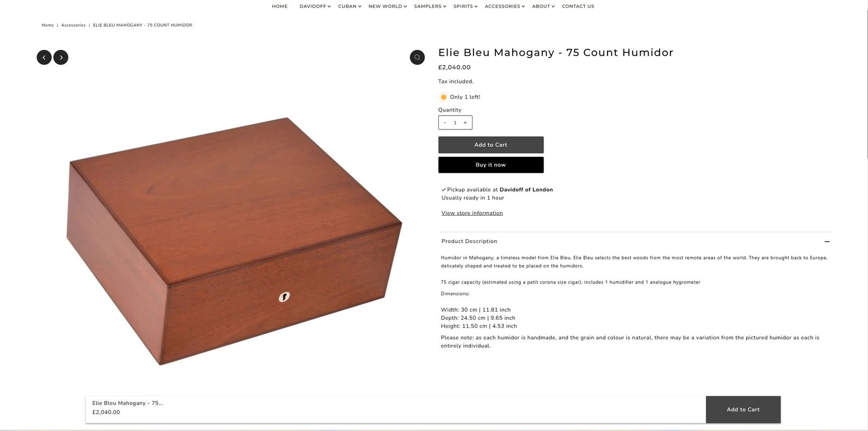This screenshot has height=431, width=868.
Task: Open the SPIRITS dropdown menu
Action: click(464, 6)
